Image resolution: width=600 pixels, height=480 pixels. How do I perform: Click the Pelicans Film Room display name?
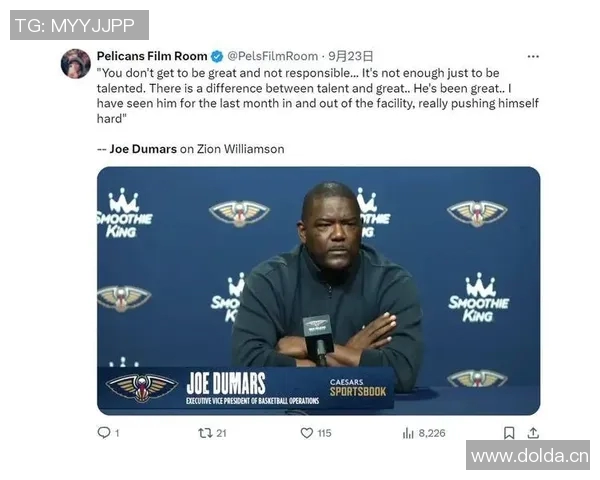152,56
